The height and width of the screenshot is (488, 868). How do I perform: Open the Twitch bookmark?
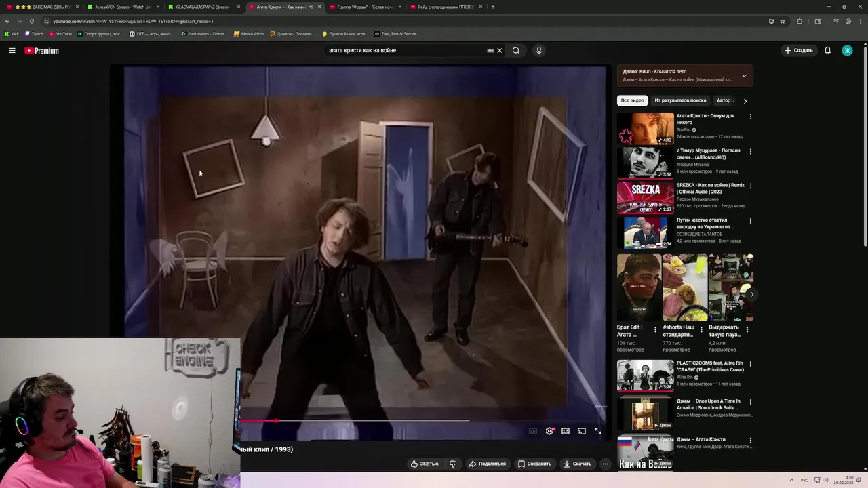pyautogui.click(x=35, y=33)
